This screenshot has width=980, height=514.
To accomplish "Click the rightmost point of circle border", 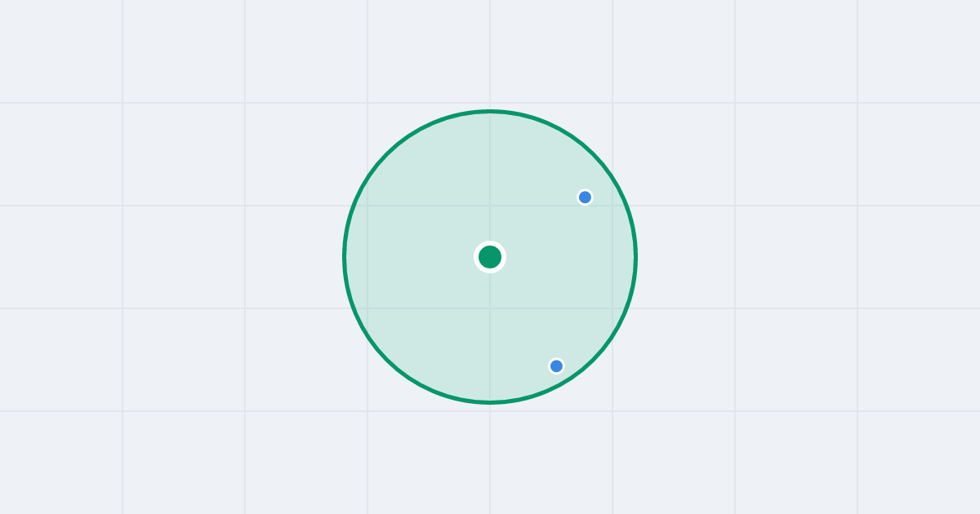I will 636,257.
